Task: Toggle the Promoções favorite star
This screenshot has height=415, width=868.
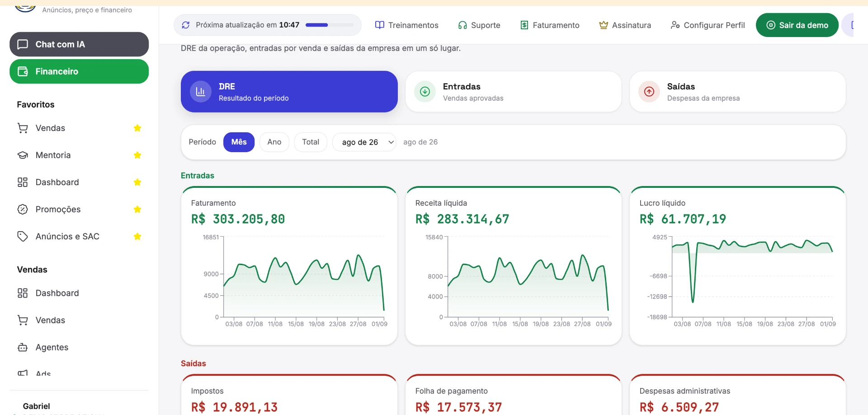Action: [x=137, y=210]
